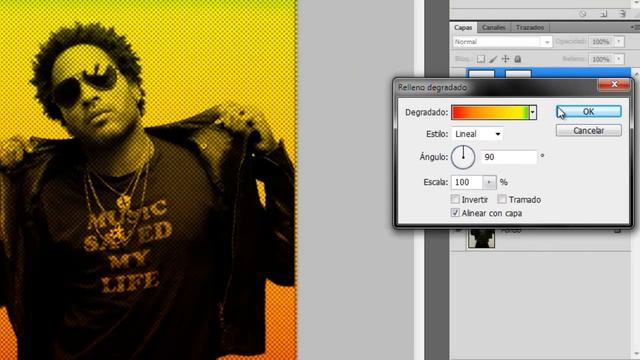Open the Relleno slider arrow
Viewport: 640px width, 360px height.
(619, 59)
